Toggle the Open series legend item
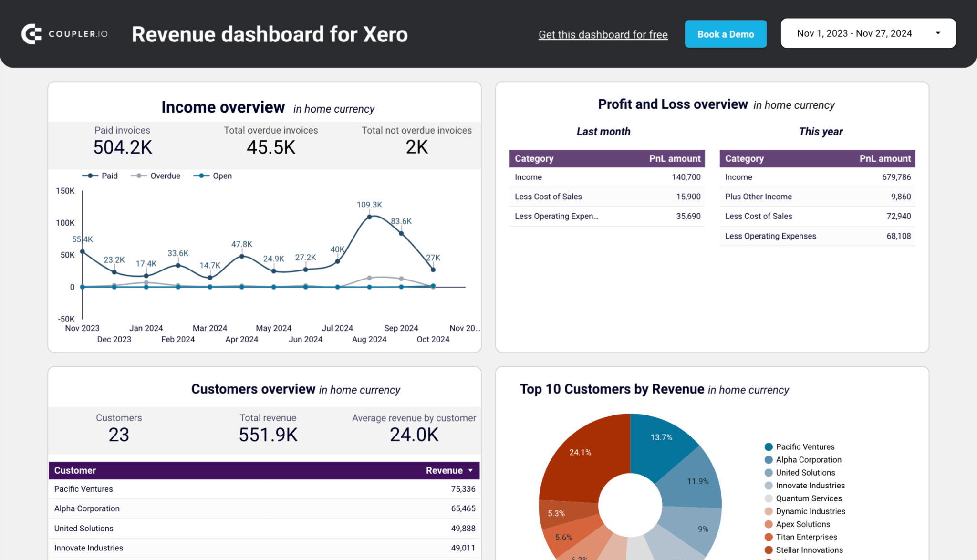 coord(212,176)
